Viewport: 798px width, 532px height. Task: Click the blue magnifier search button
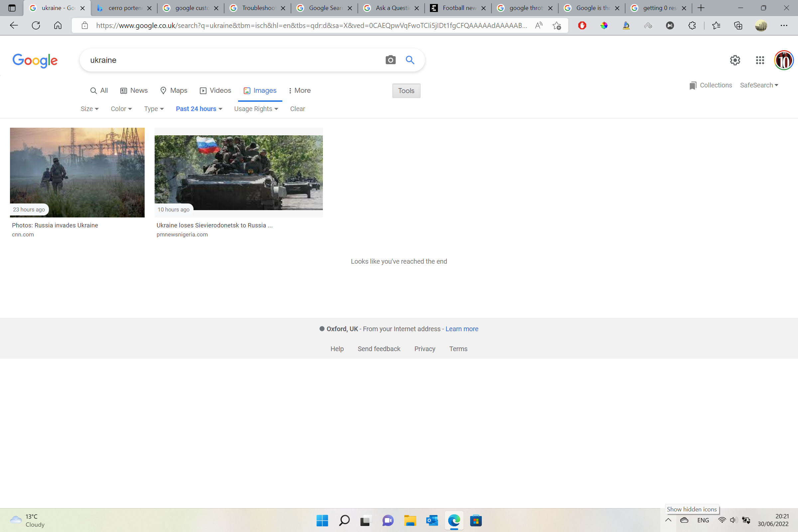[x=410, y=60]
